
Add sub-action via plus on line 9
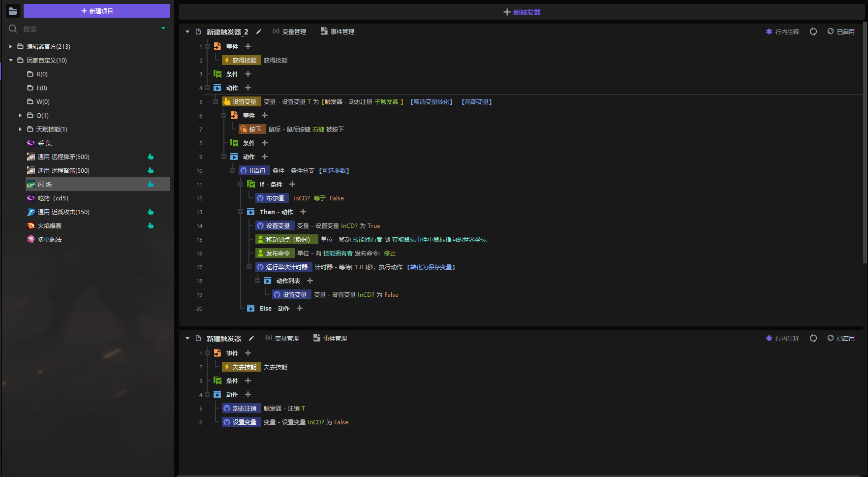pos(265,157)
